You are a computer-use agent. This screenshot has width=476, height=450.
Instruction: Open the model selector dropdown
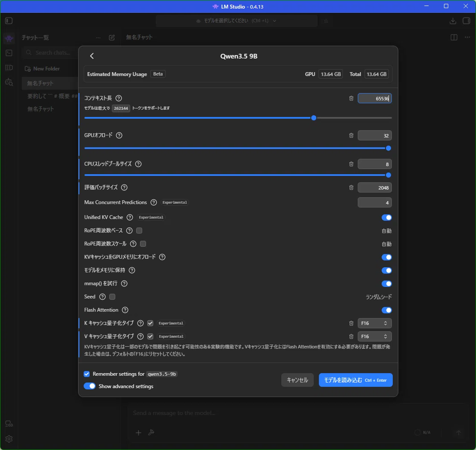pos(237,20)
